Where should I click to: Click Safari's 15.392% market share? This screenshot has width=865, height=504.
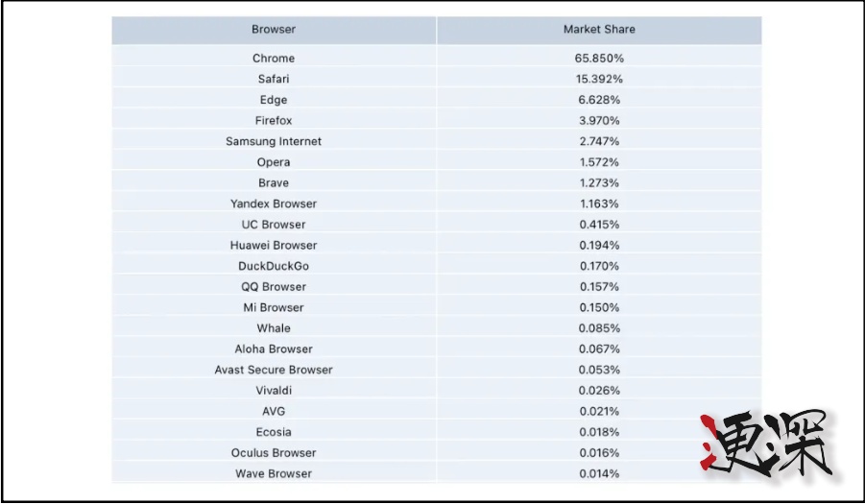[599, 79]
